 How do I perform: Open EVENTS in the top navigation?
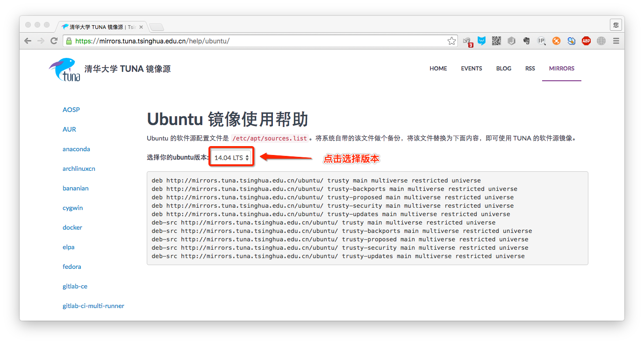pos(471,69)
